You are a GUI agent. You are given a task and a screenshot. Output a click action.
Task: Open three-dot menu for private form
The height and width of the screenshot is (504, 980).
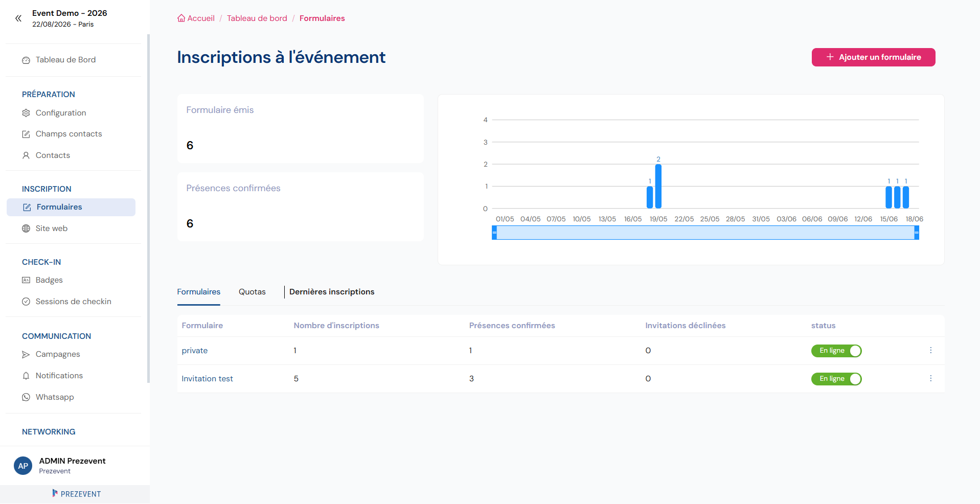point(931,350)
